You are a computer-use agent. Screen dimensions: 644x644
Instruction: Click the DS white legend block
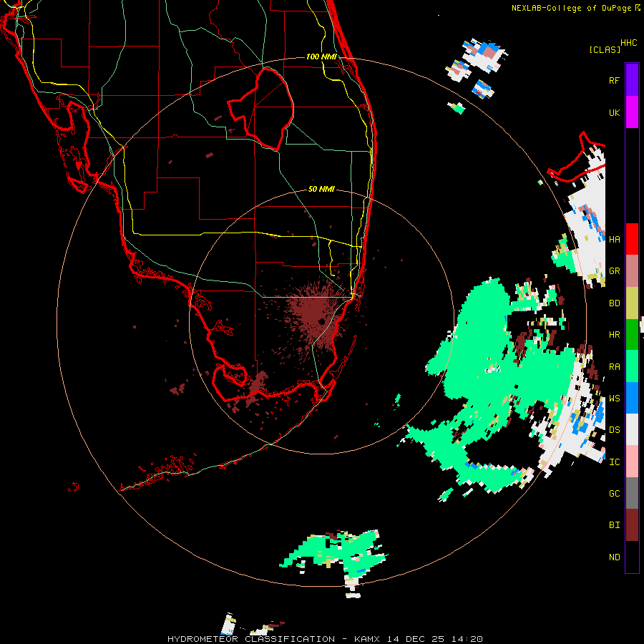tap(632, 429)
